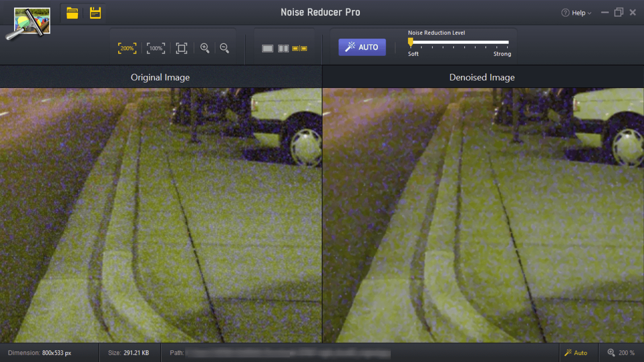Save the denoised image with the disk icon

[95, 13]
